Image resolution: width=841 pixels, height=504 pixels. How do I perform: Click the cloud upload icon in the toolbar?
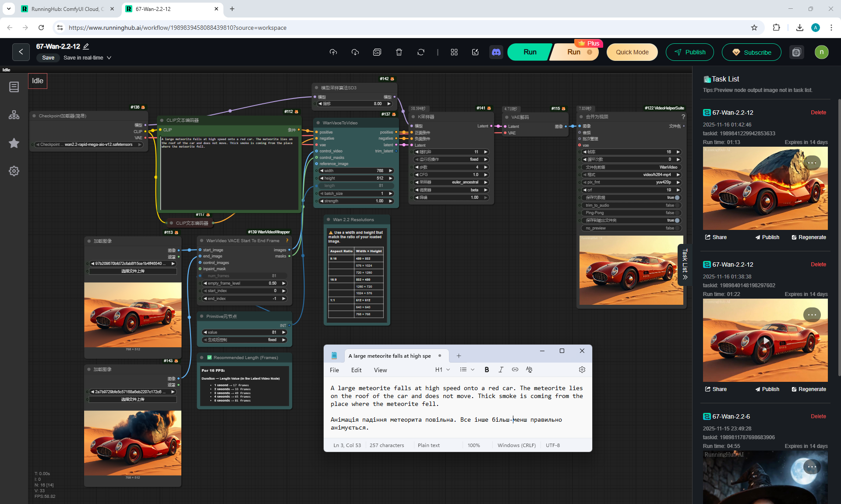coord(333,52)
